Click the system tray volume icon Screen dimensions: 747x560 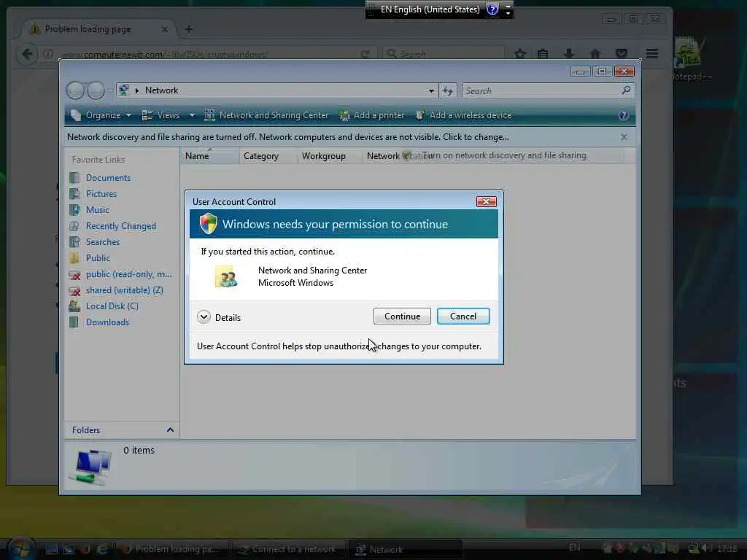pyautogui.click(x=706, y=548)
